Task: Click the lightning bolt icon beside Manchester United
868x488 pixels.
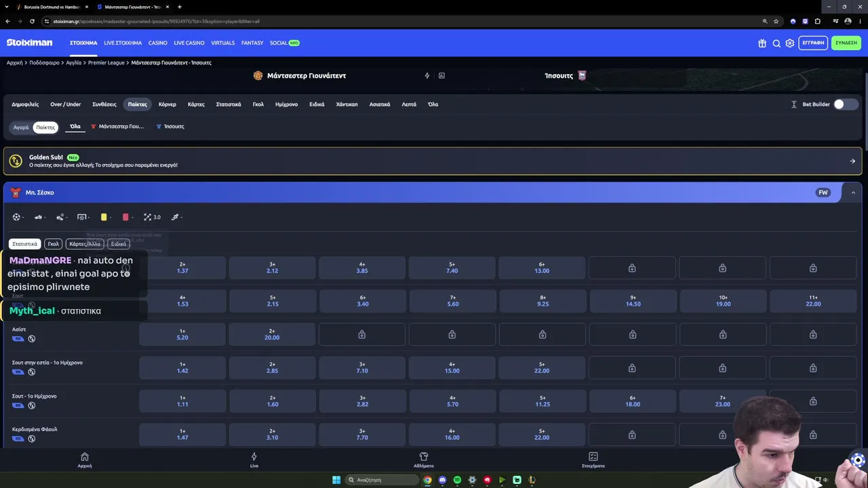Action: (x=427, y=76)
